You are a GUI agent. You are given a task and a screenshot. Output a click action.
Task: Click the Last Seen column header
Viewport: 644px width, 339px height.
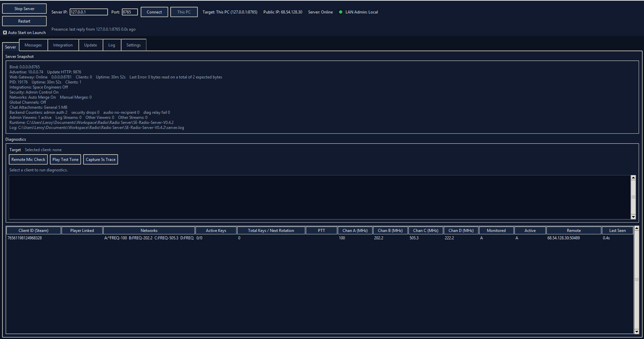pyautogui.click(x=618, y=231)
